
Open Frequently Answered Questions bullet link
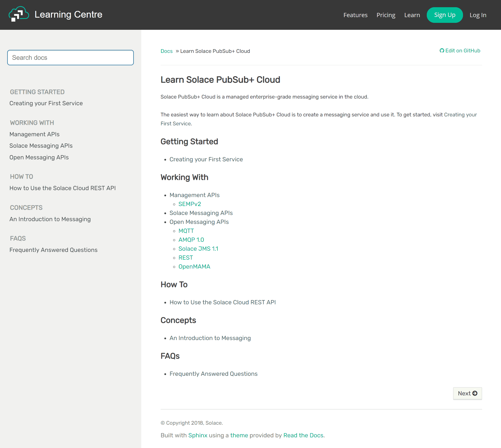[x=213, y=374]
